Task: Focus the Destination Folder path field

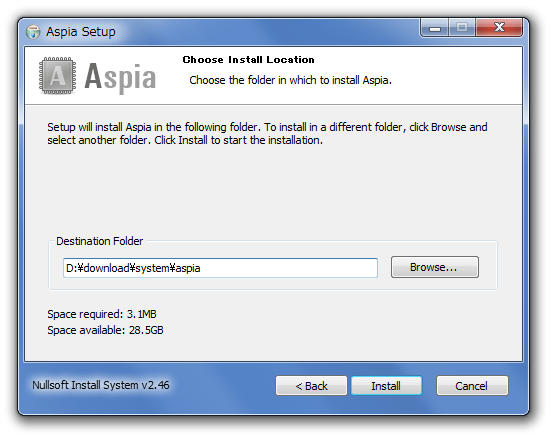Action: 220,268
